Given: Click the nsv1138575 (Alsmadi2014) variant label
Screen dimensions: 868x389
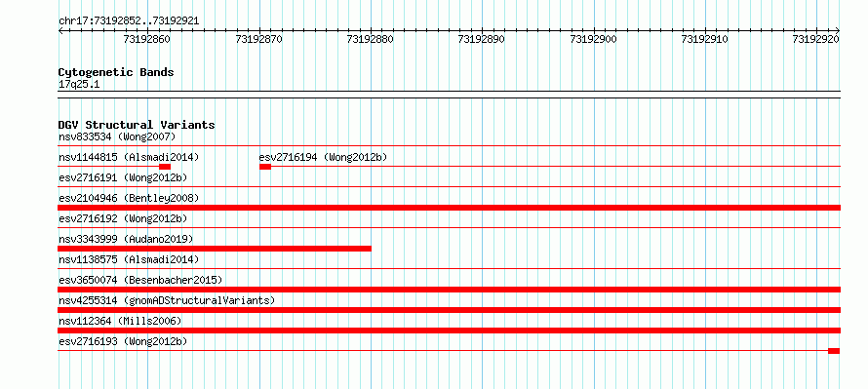Looking at the screenshot, I should pyautogui.click(x=129, y=259).
